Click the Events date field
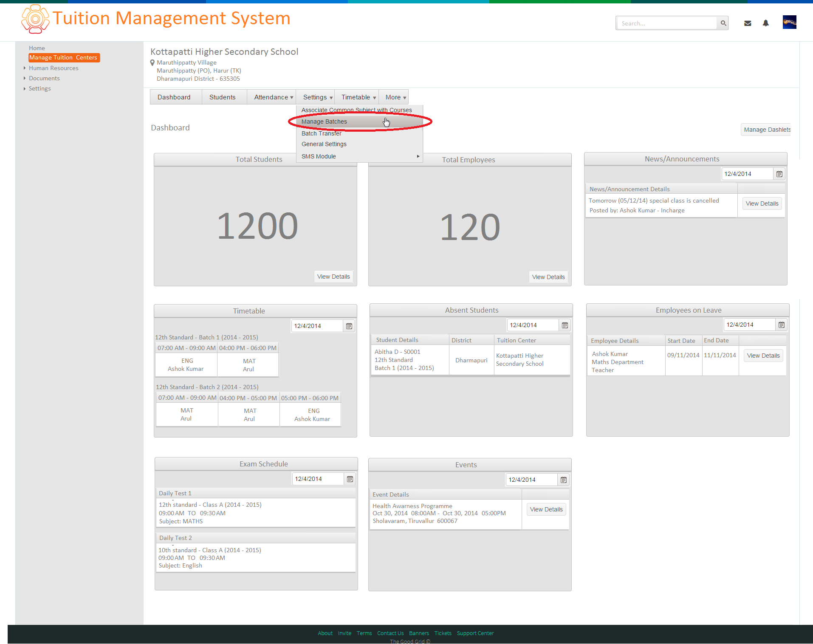Screen dimensions: 813x644 [531, 480]
